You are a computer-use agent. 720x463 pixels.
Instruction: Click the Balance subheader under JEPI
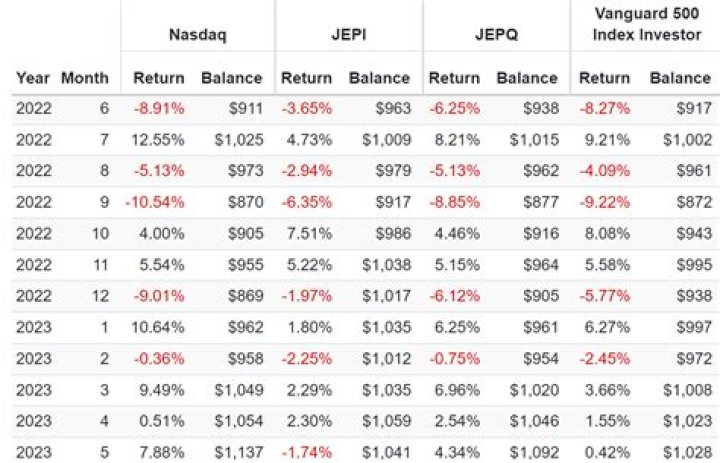coord(379,78)
